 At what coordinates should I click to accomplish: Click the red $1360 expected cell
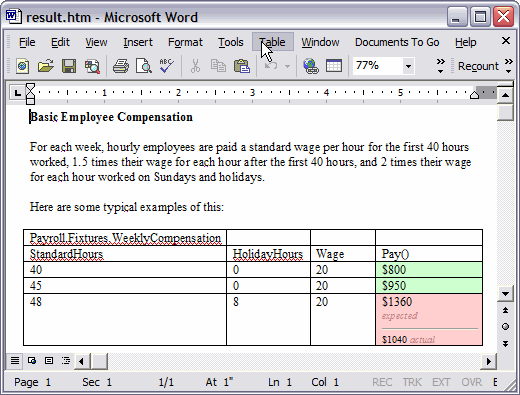429,320
